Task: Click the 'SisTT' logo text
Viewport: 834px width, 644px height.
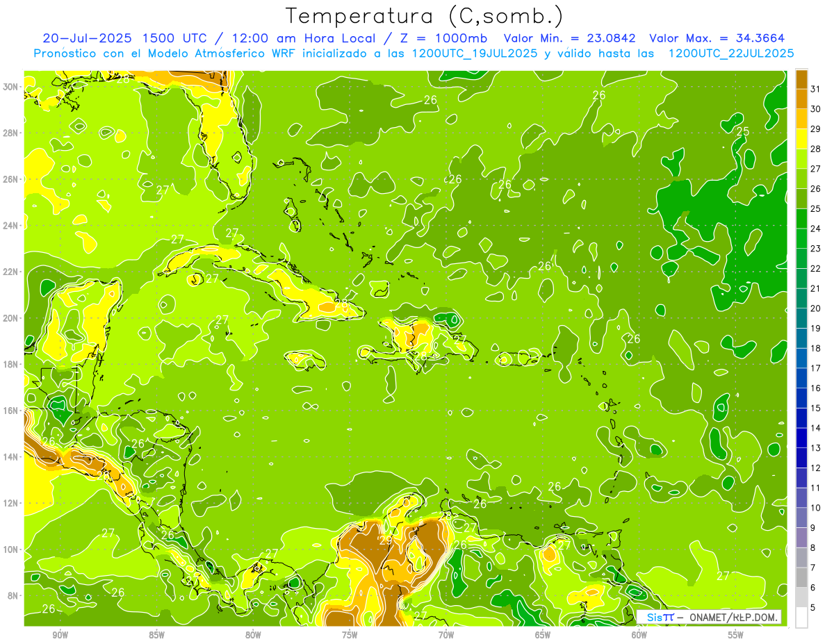Action: [660, 617]
